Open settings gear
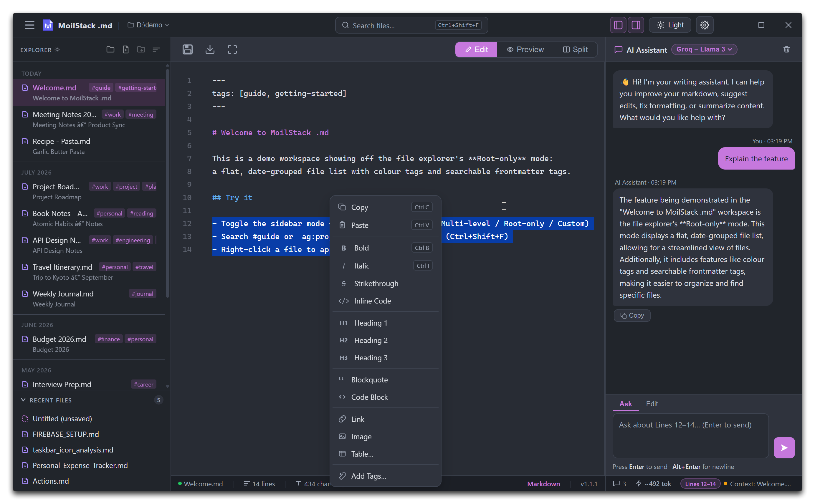The width and height of the screenshot is (815, 504). pos(705,25)
